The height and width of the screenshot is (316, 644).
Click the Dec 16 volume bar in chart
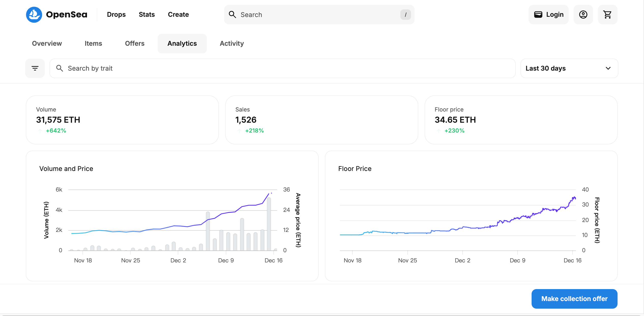(269, 224)
